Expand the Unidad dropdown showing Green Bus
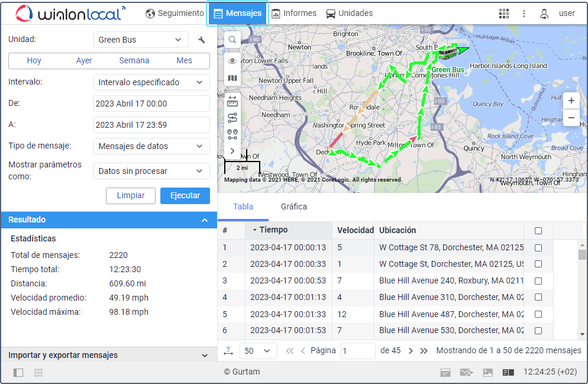Screen dimensions: 588x384 click(x=141, y=40)
